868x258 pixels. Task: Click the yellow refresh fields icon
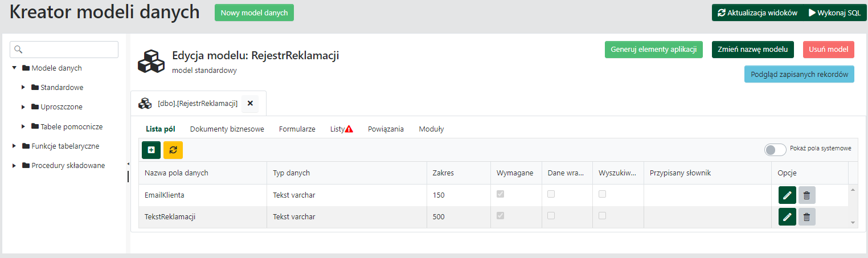[173, 150]
